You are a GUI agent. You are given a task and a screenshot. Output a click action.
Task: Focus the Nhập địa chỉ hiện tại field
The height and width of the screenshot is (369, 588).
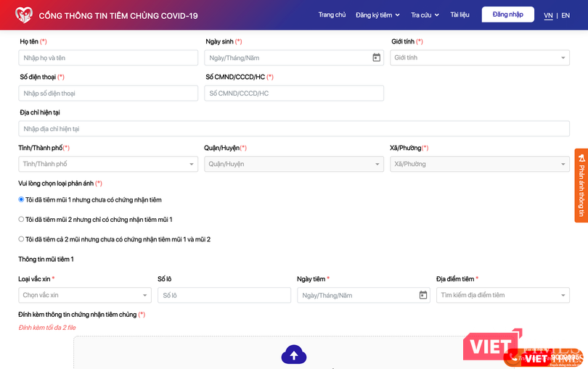[294, 128]
